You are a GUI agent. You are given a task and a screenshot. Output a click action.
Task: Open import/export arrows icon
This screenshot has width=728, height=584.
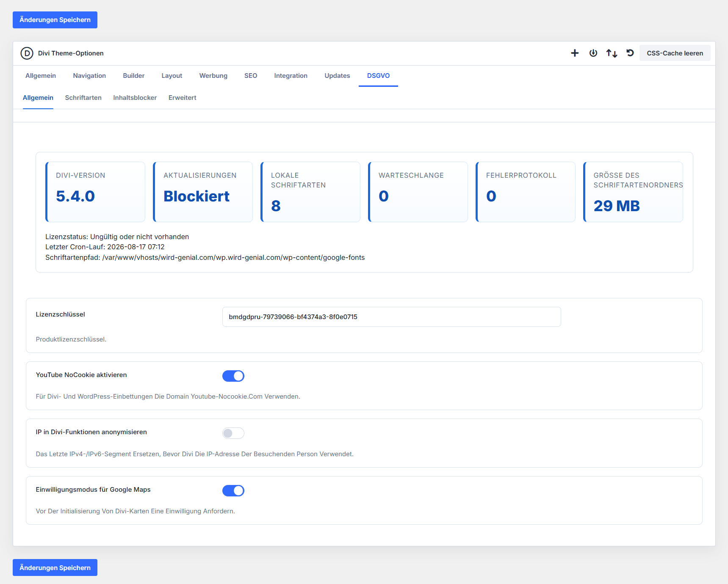coord(612,53)
